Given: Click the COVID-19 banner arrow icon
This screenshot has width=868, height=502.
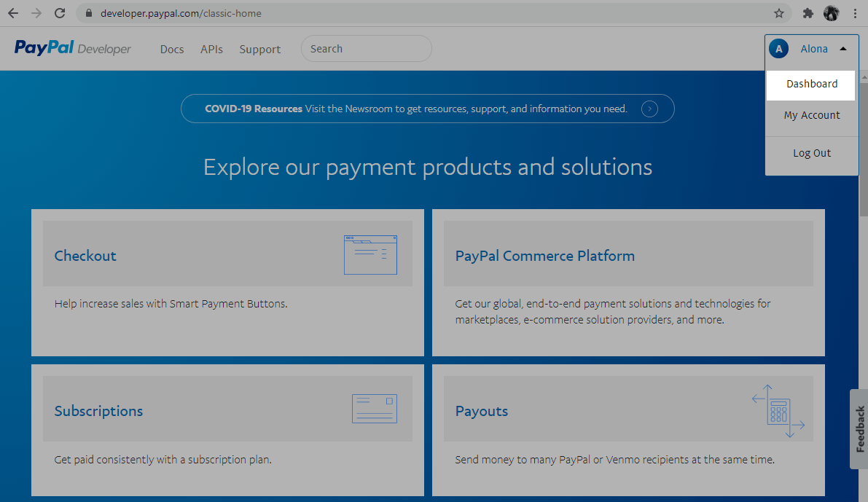Looking at the screenshot, I should coord(649,109).
